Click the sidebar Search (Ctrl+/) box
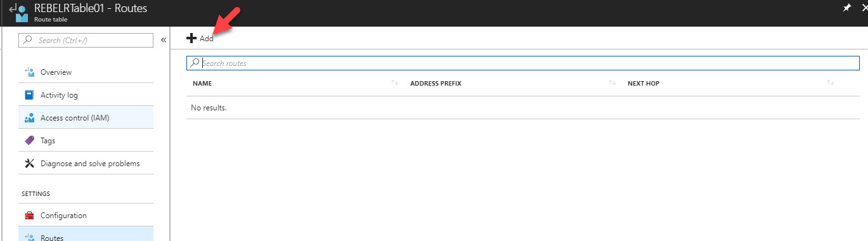Image resolution: width=868 pixels, height=241 pixels. point(86,40)
